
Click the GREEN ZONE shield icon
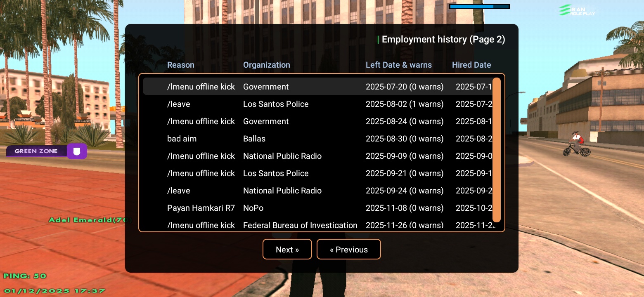[x=76, y=151]
